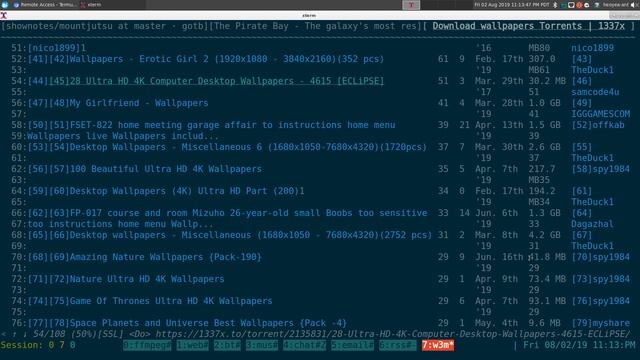Open the volume speaker tray icon
640x360 pixels.
[635, 5]
